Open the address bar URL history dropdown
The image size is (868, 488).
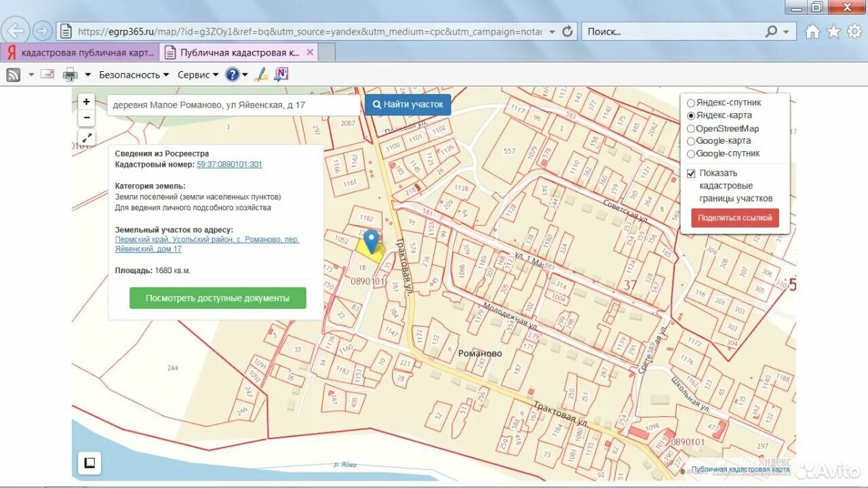pyautogui.click(x=551, y=31)
